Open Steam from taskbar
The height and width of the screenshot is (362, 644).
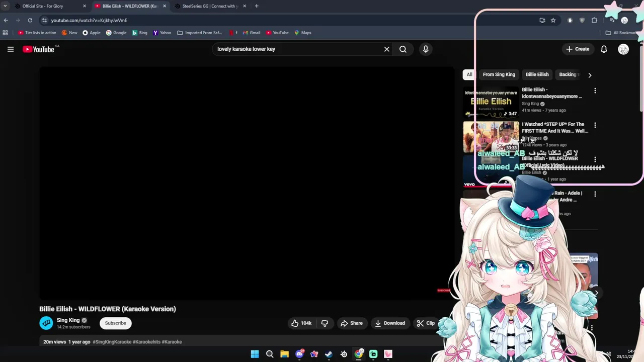point(329,354)
